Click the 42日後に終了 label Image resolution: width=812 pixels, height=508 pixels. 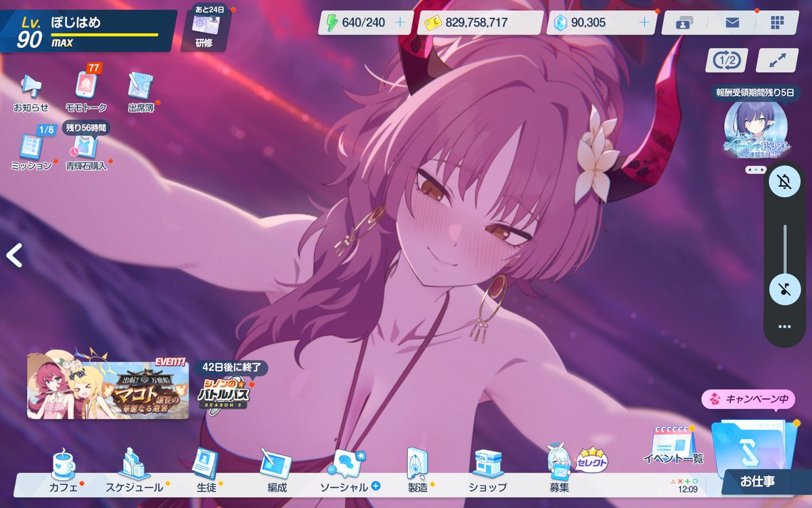pos(231,368)
